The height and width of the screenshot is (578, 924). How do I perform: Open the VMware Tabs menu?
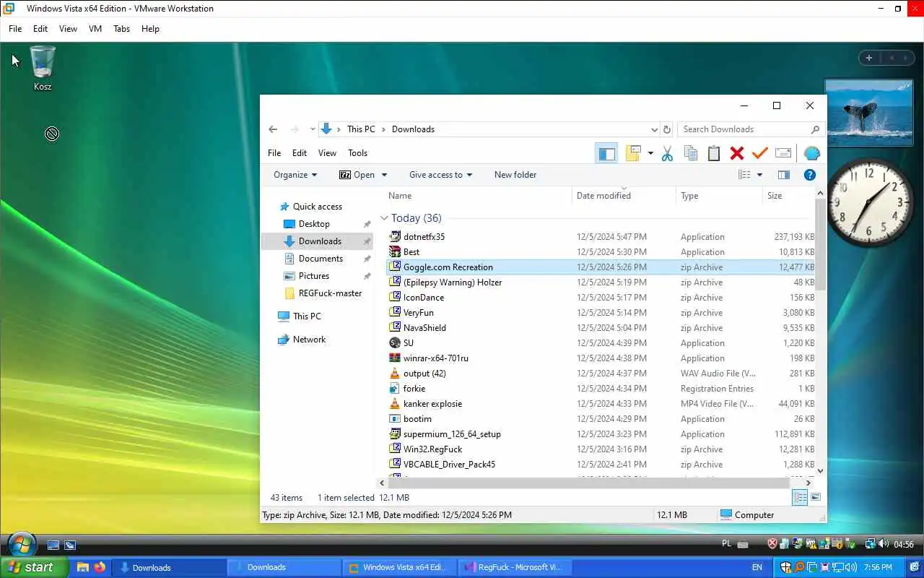click(121, 29)
